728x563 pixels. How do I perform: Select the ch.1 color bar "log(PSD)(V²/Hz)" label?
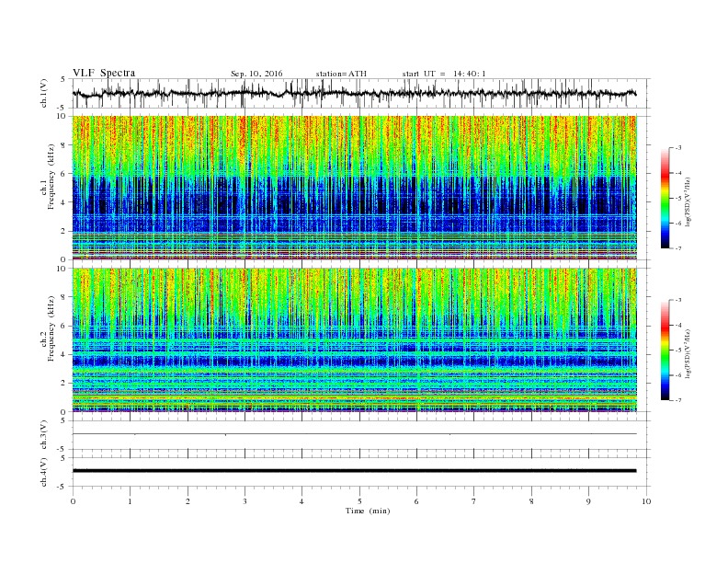pos(688,201)
